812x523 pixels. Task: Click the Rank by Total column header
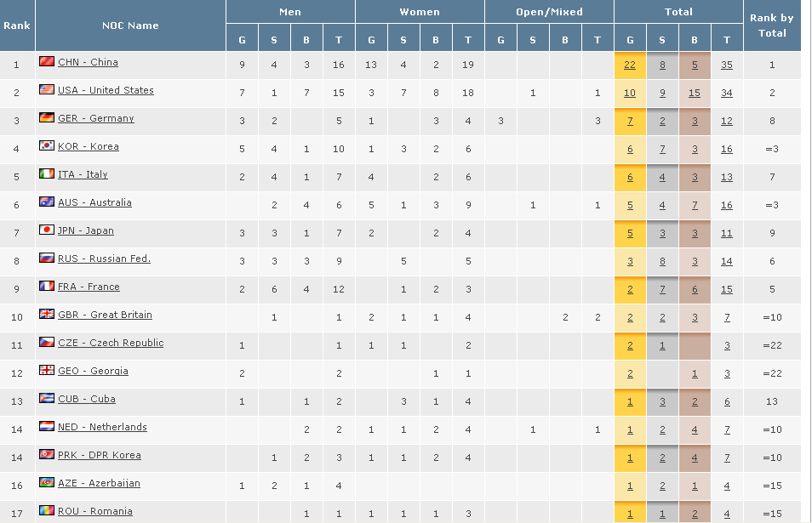(x=771, y=26)
